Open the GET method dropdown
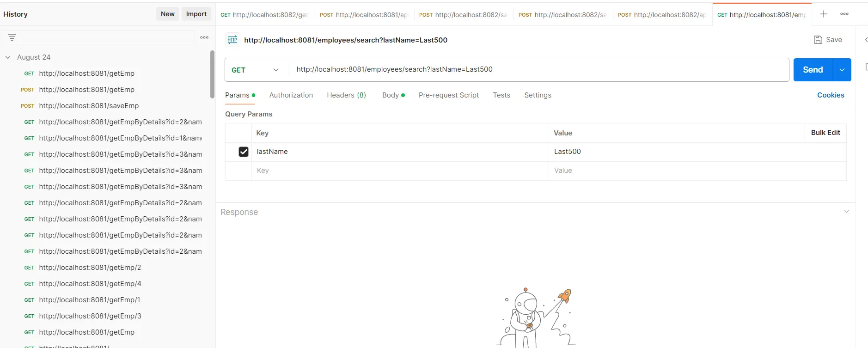Viewport: 868px width, 348px height. click(256, 70)
